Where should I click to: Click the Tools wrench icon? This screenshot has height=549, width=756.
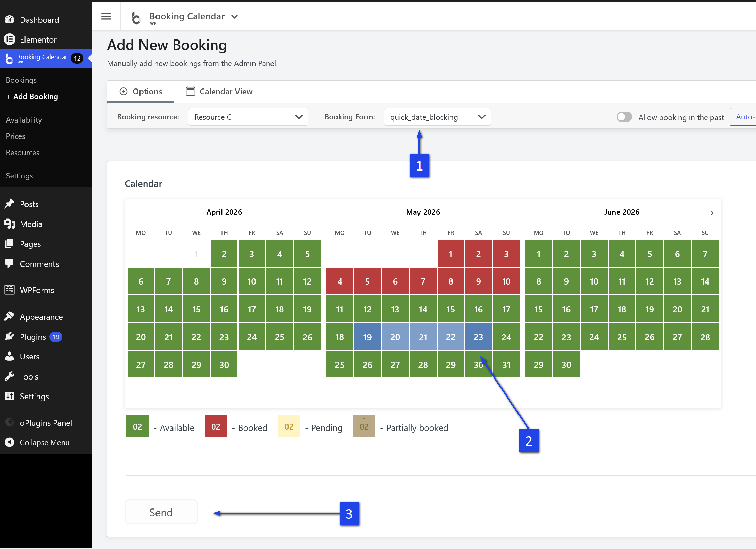(x=10, y=376)
